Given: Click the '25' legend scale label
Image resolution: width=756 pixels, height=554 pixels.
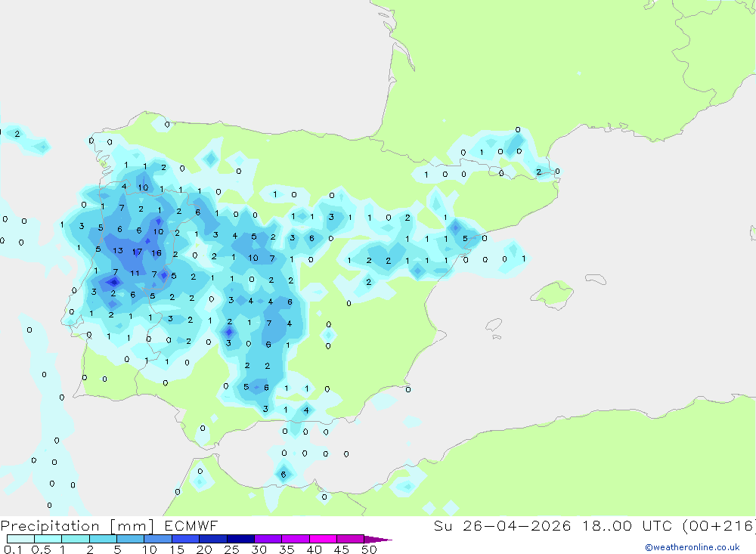Looking at the screenshot, I should [x=231, y=549].
